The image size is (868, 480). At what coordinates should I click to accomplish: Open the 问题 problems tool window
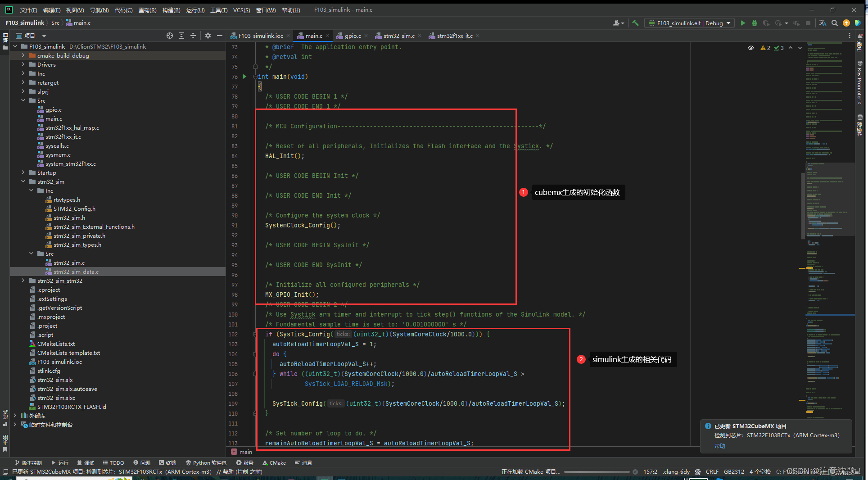click(142, 462)
